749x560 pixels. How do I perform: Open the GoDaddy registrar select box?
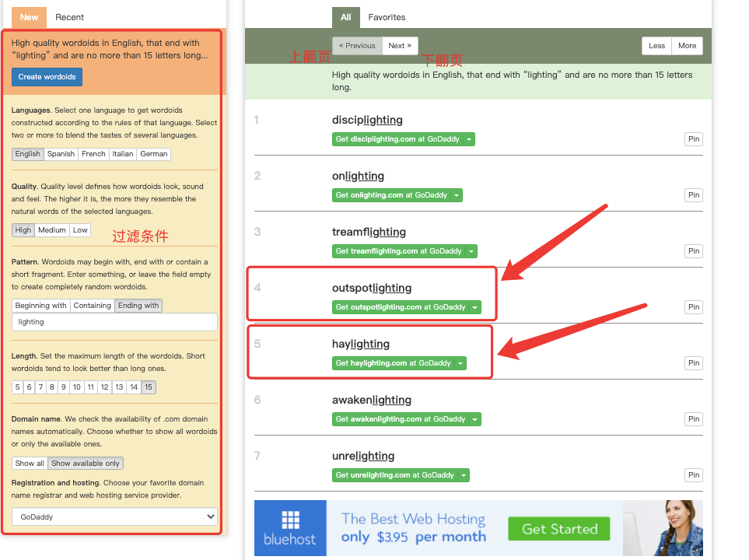pyautogui.click(x=114, y=516)
